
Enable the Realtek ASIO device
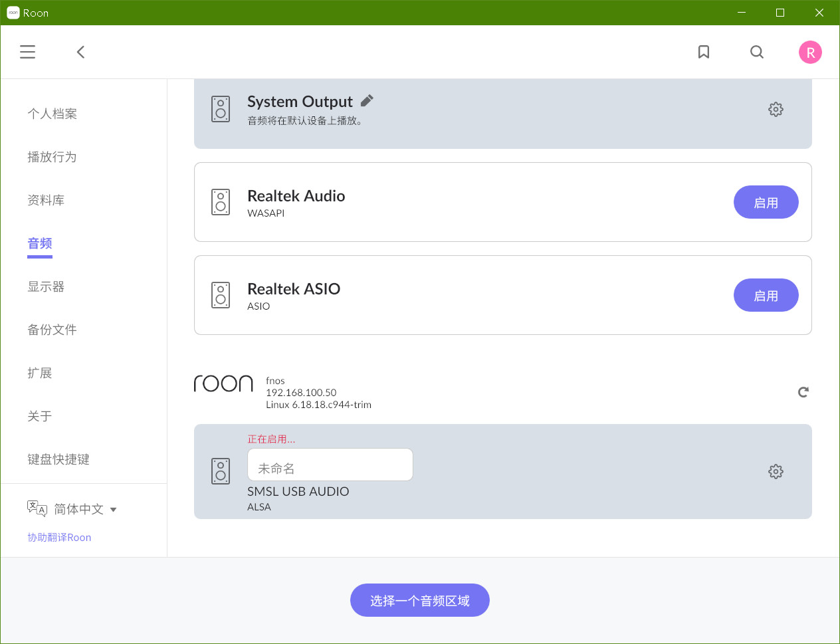[x=766, y=295]
